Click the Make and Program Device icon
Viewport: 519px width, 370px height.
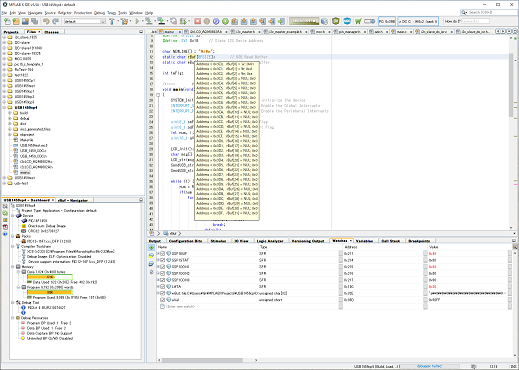149,21
